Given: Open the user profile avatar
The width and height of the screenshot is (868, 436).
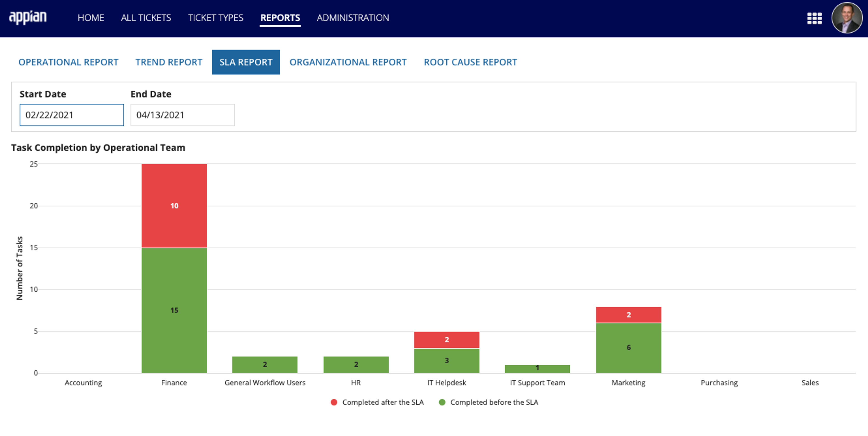Looking at the screenshot, I should [847, 18].
